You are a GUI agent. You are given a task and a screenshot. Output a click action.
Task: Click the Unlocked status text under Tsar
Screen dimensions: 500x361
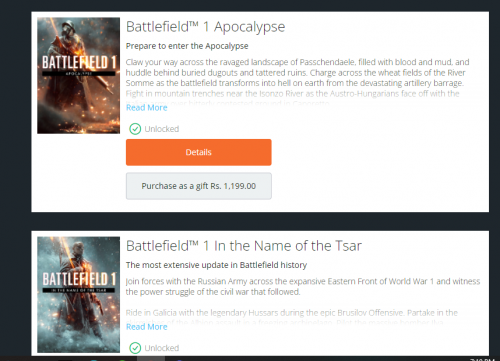coord(162,348)
